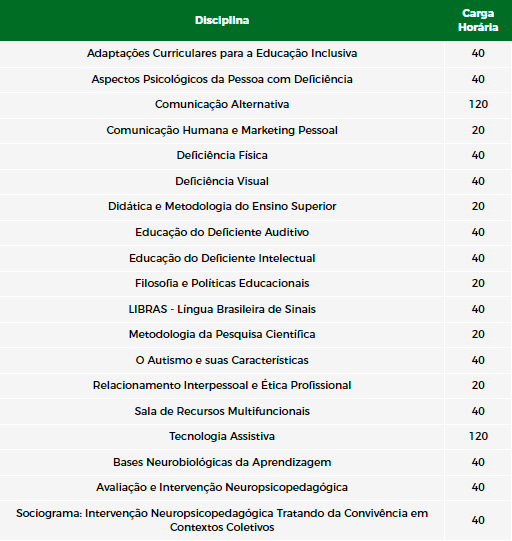Click Deficiência Física row text
The height and width of the screenshot is (541, 512).
click(x=222, y=156)
